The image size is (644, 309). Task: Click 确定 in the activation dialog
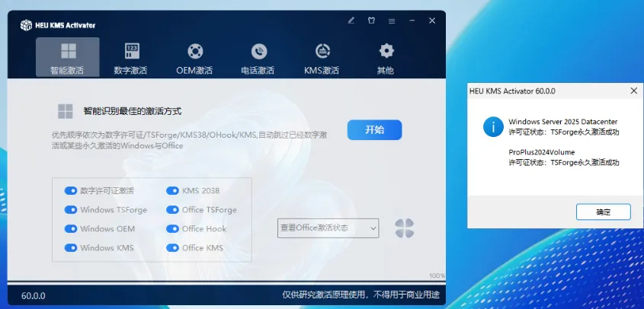point(604,212)
